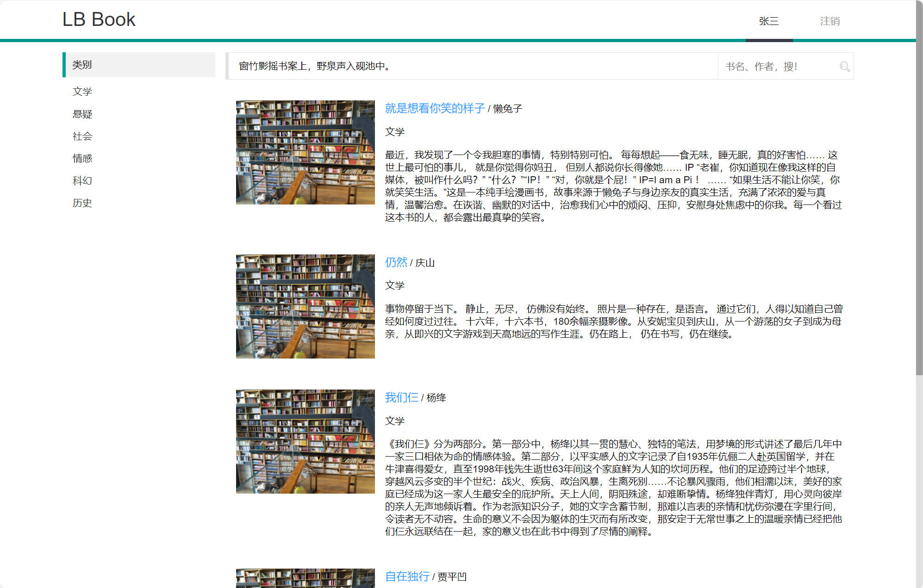Image resolution: width=923 pixels, height=588 pixels.
Task: Open the book 我们仨 by 杨绛
Action: [x=401, y=397]
